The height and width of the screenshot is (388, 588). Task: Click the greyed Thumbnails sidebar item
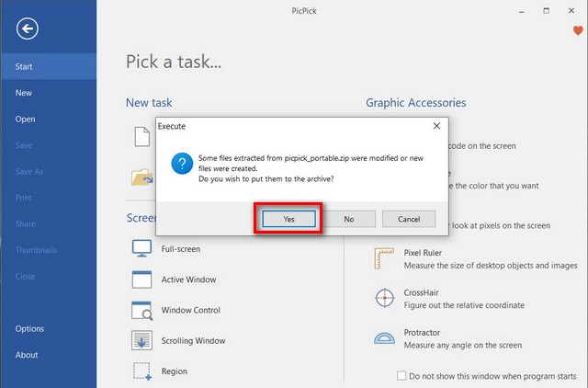click(x=48, y=250)
